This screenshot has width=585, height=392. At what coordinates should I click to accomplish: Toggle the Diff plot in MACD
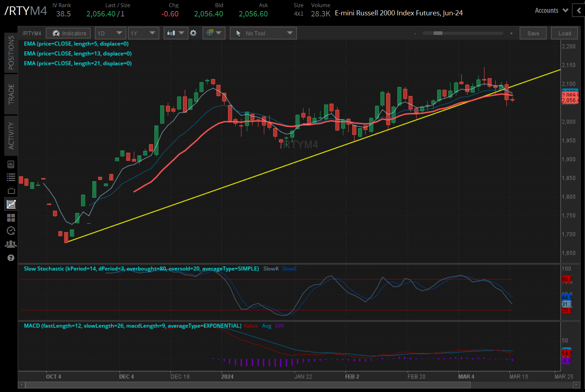point(280,326)
